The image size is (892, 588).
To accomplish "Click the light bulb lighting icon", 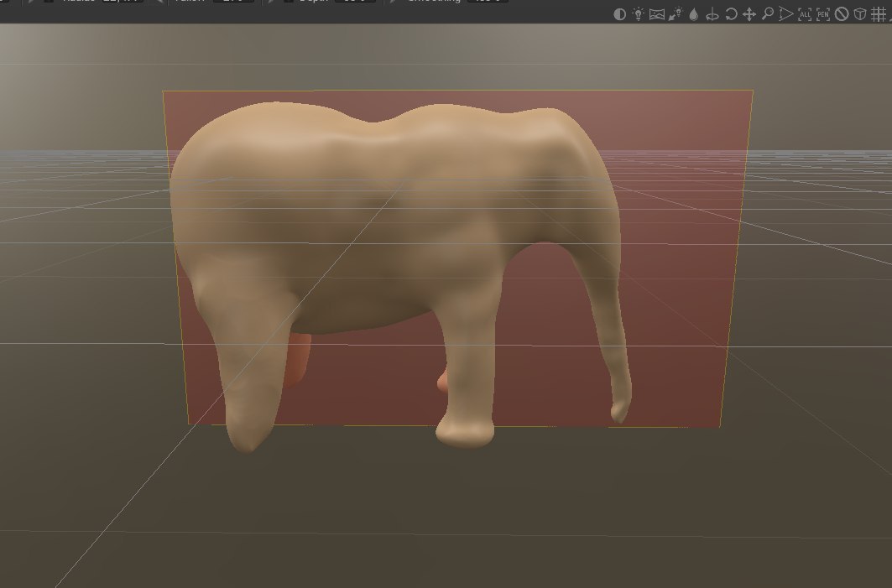I will (638, 14).
